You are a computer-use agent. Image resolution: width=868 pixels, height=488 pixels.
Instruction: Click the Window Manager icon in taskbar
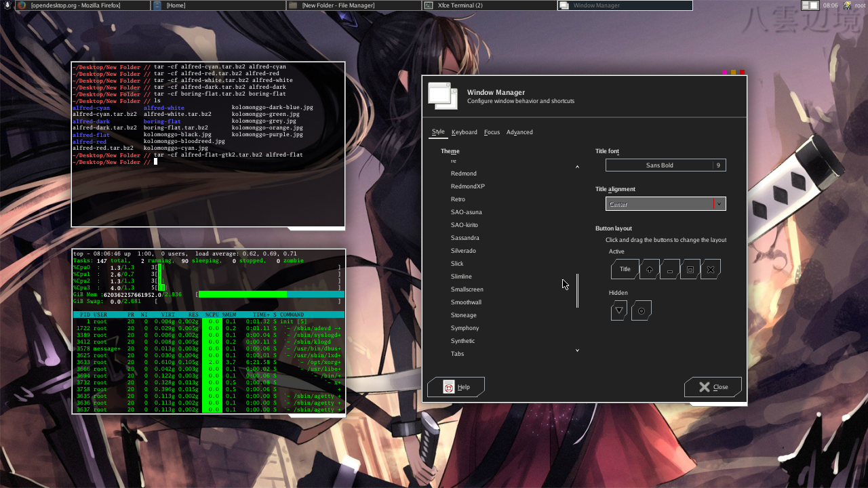[564, 5]
